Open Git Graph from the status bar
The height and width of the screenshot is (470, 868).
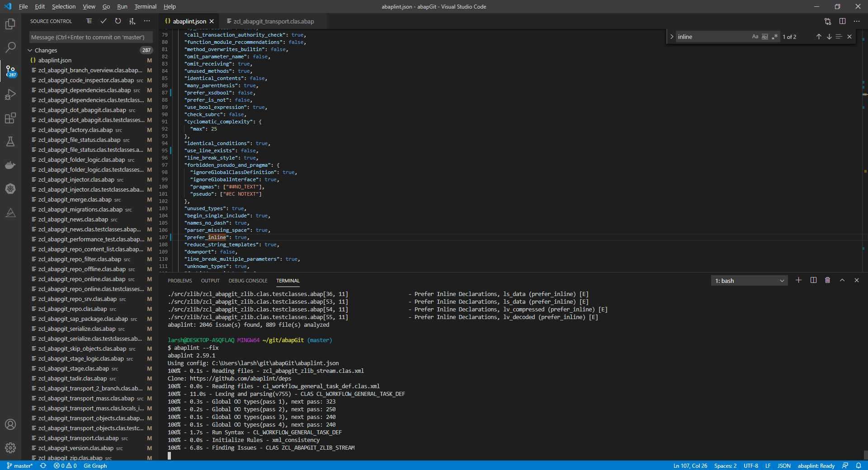(95, 465)
